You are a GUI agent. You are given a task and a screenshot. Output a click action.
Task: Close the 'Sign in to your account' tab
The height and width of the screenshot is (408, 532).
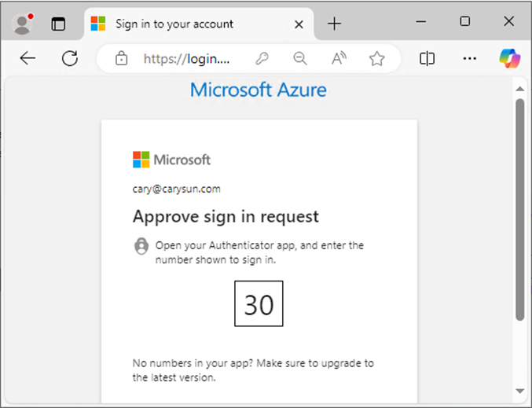point(299,24)
